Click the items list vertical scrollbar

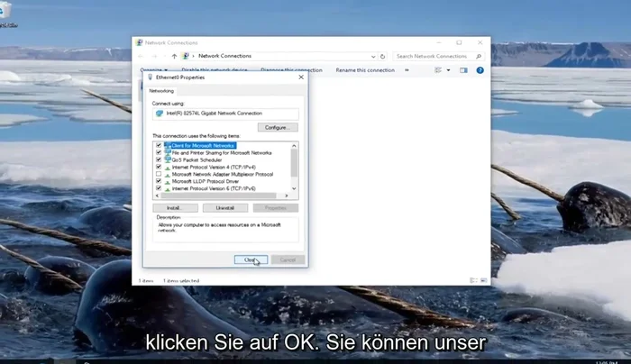294,167
